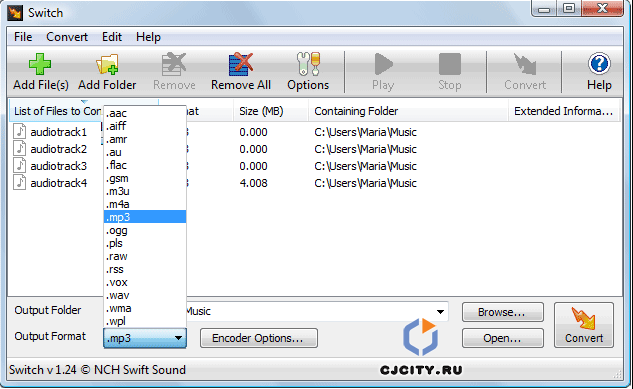Choose .au from the format list
The image size is (633, 389).
pyautogui.click(x=145, y=152)
